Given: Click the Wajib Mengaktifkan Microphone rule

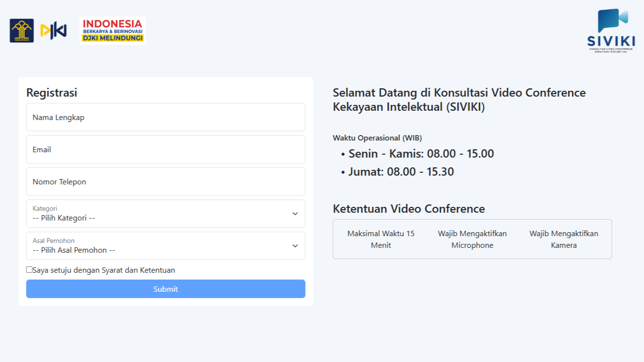Looking at the screenshot, I should pyautogui.click(x=472, y=239).
